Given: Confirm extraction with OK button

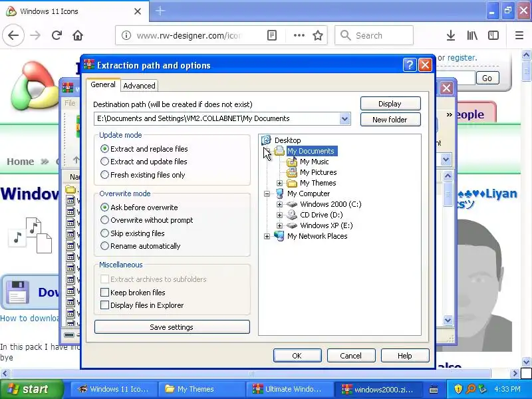Looking at the screenshot, I should [x=297, y=356].
